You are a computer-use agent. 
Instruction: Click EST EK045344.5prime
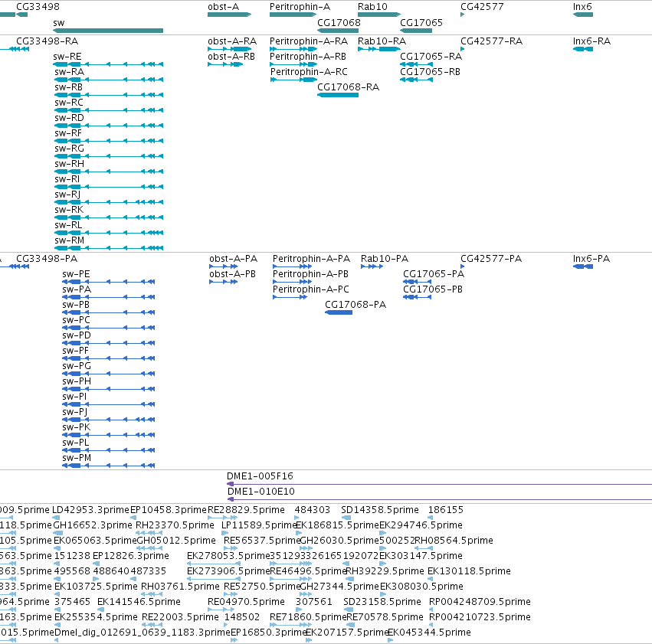391,640
